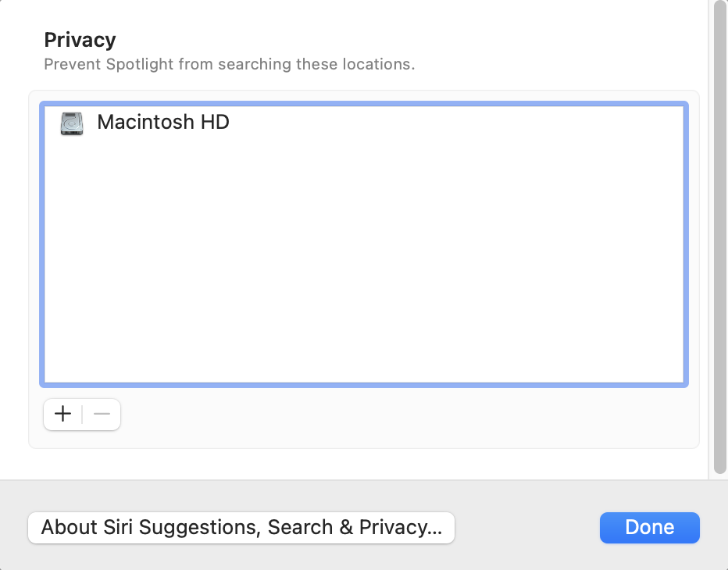Click the Prevent Spotlight from searching description
This screenshot has width=728, height=570.
click(230, 64)
